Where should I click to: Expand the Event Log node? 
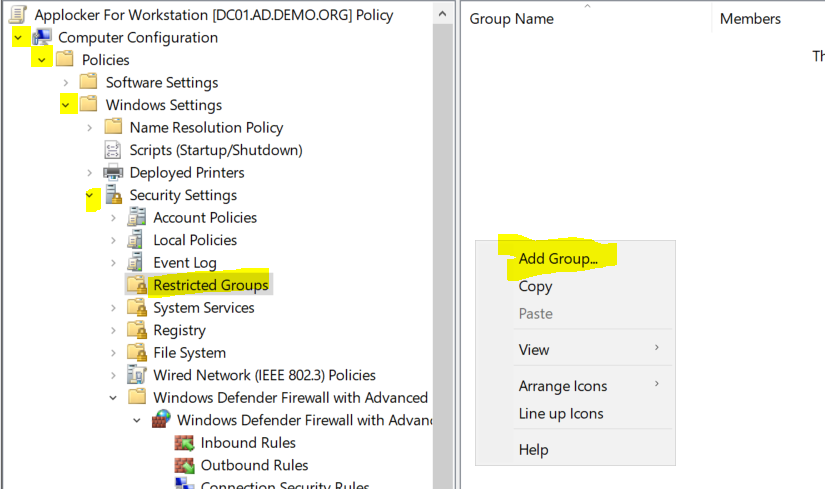coord(114,263)
